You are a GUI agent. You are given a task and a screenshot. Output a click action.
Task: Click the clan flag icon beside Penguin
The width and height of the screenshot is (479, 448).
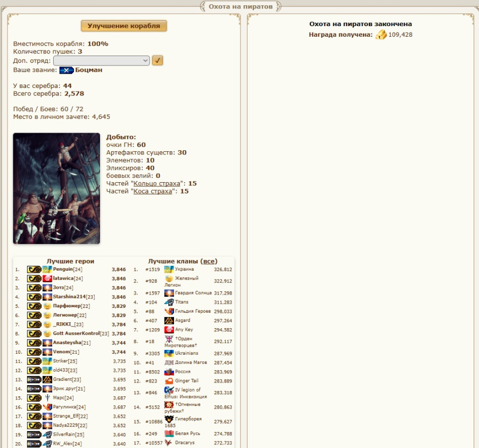pyautogui.click(x=47, y=270)
